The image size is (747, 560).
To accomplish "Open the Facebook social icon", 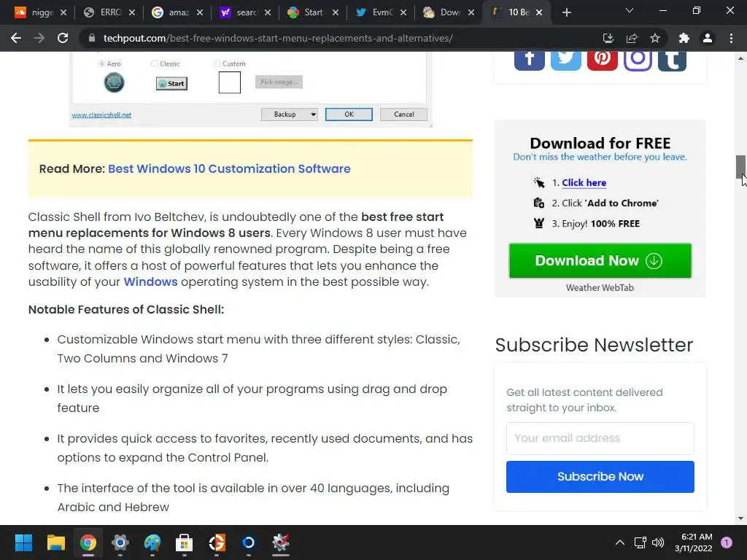I will coord(530,61).
